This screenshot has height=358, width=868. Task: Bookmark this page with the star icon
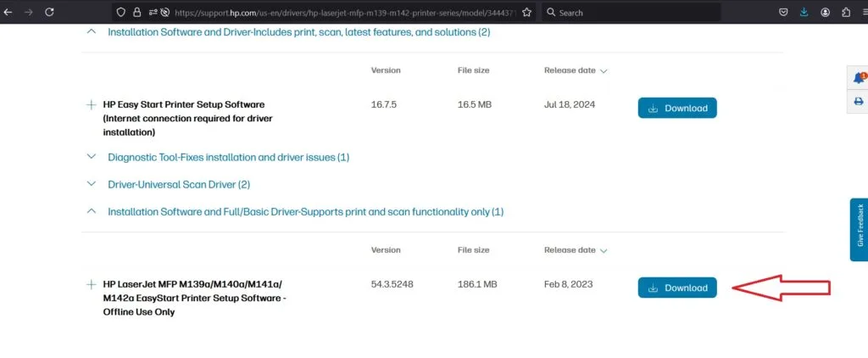click(527, 13)
